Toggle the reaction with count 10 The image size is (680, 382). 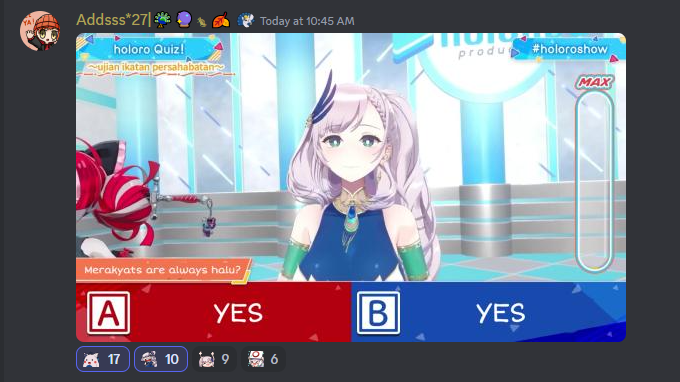pyautogui.click(x=161, y=359)
